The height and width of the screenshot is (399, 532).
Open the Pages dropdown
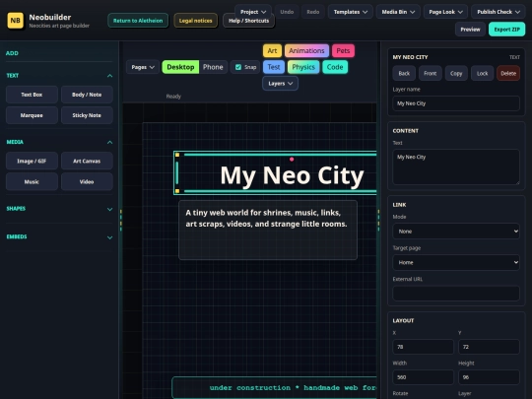pos(143,67)
